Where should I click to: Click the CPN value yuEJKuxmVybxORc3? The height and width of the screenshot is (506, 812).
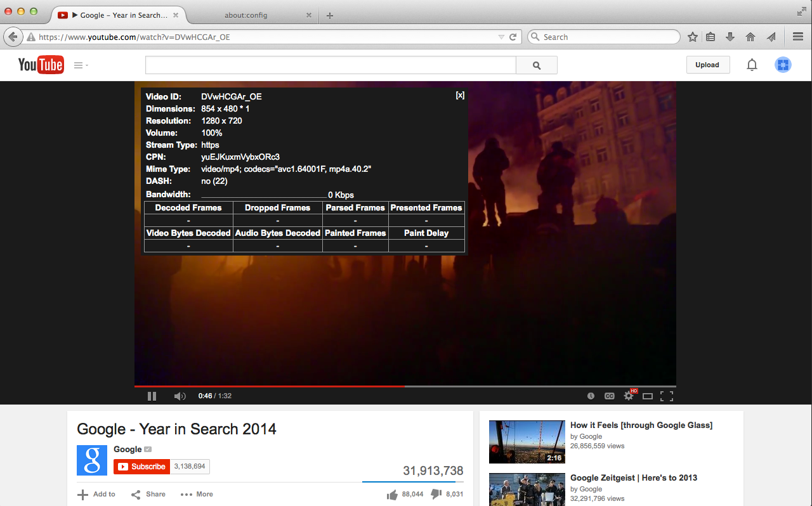240,157
